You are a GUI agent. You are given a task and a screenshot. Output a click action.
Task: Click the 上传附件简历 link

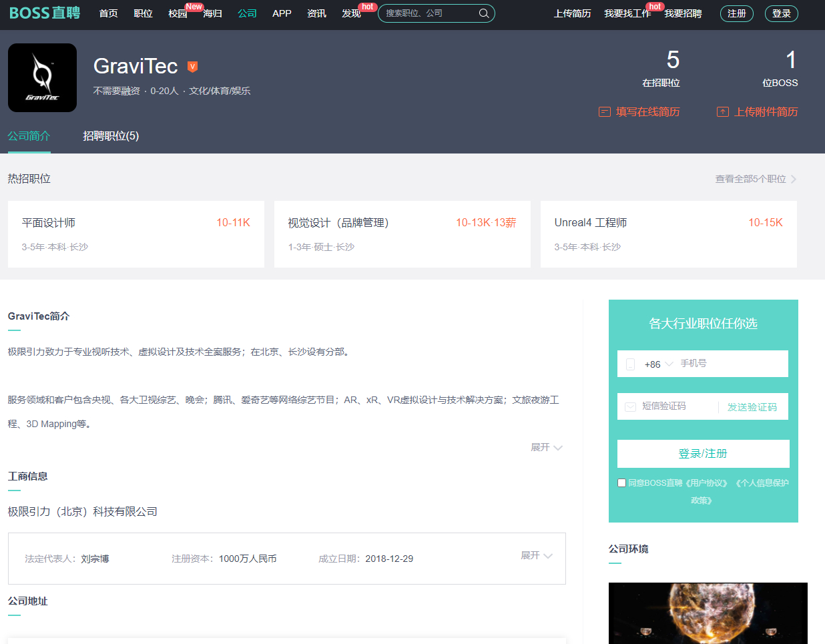tap(758, 112)
